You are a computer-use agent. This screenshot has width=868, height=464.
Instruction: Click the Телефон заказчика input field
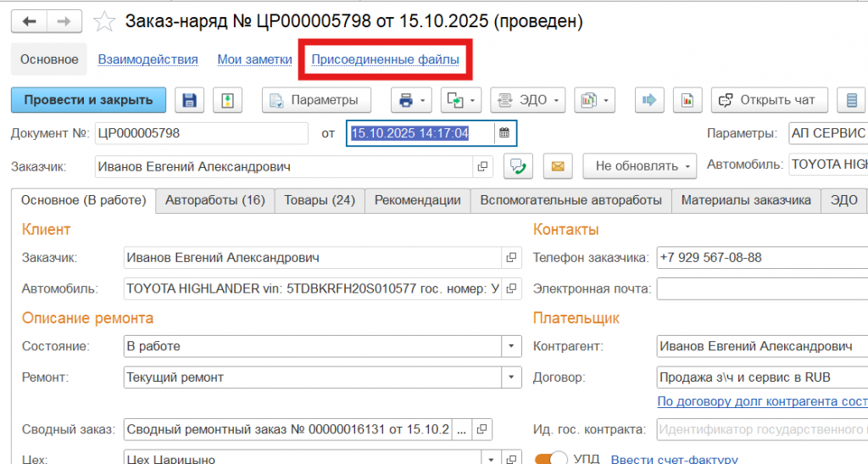(x=761, y=257)
